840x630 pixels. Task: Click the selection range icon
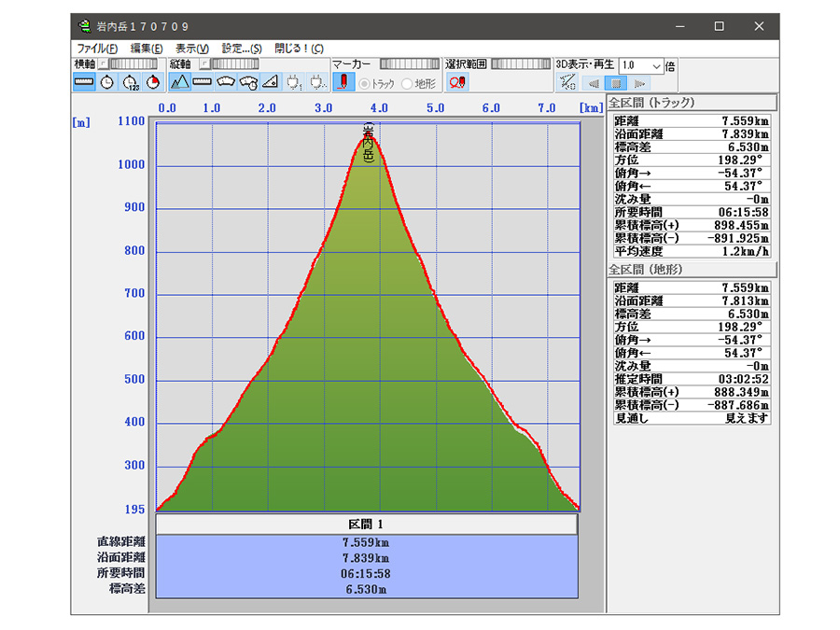(457, 82)
